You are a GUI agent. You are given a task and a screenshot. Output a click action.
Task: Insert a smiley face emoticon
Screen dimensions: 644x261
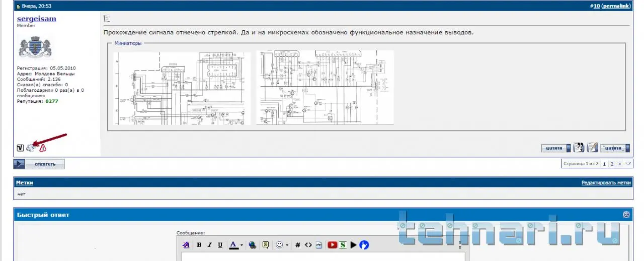pyautogui.click(x=279, y=245)
